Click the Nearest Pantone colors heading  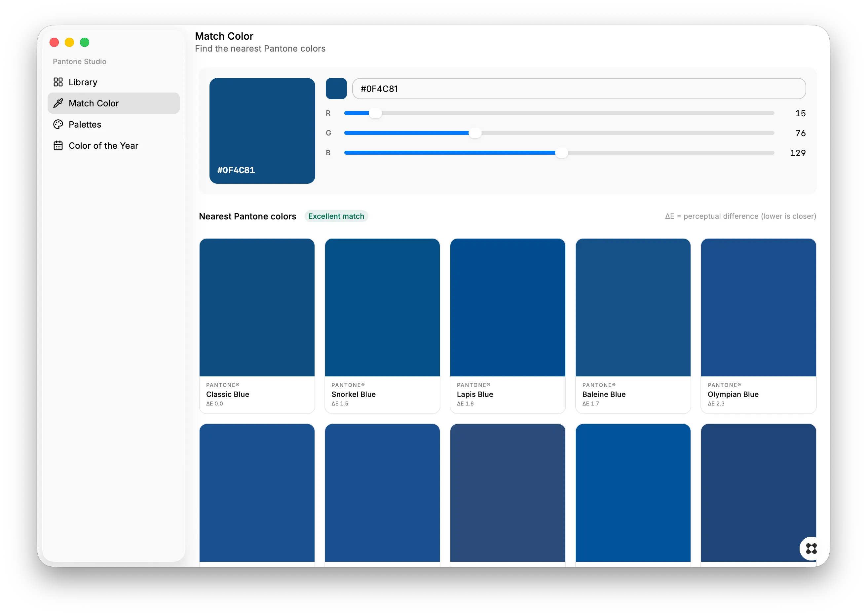click(247, 216)
